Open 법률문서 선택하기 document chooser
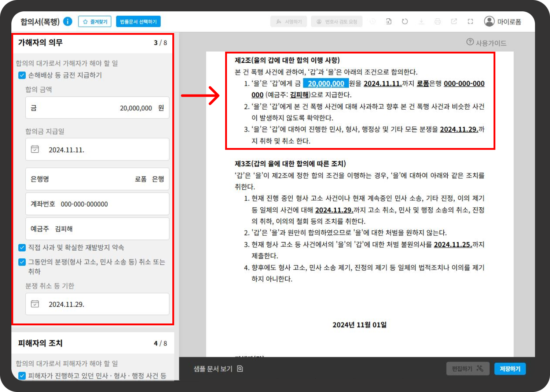Image resolution: width=550 pixels, height=392 pixels. click(x=138, y=22)
